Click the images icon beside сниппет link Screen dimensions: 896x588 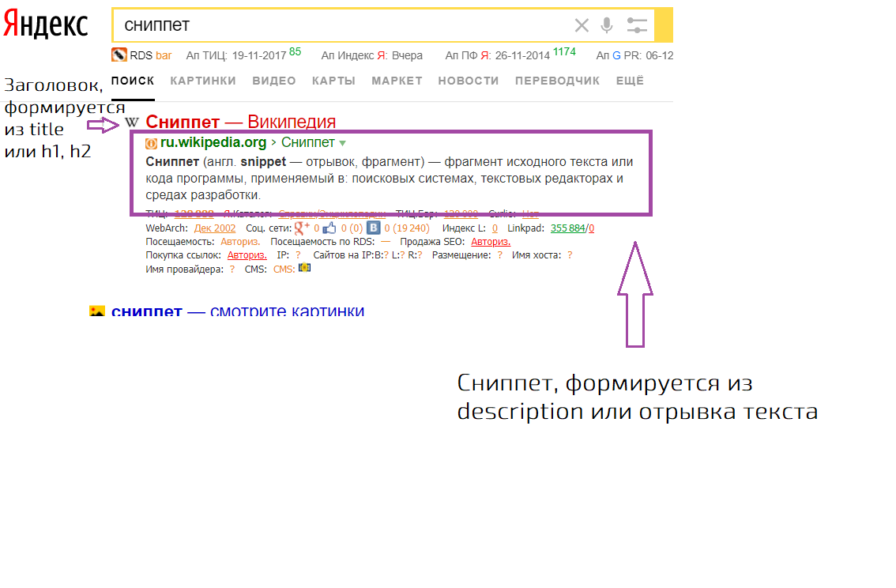pyautogui.click(x=97, y=311)
